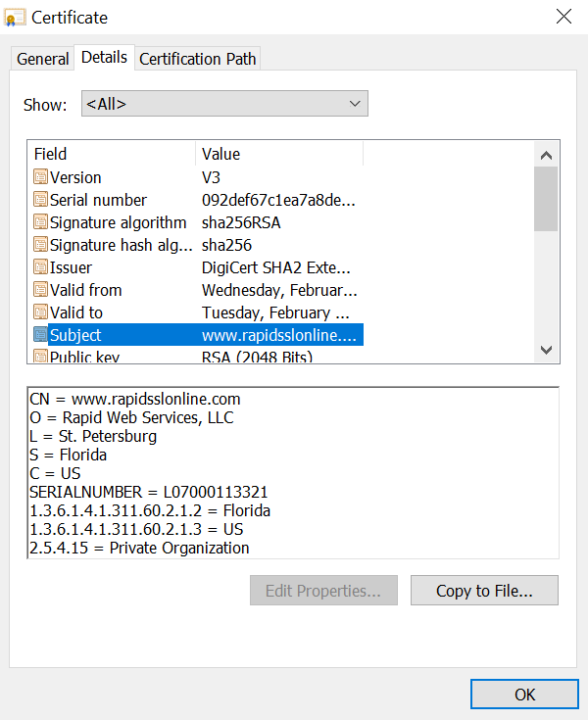The image size is (588, 720).
Task: Click the O = Rapid Web Services, LLC line
Action: pyautogui.click(x=131, y=417)
